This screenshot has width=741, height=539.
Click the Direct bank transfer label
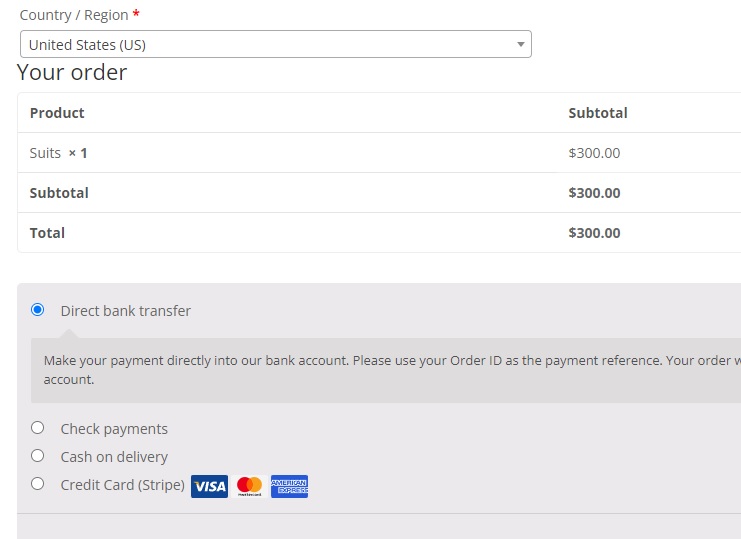point(126,311)
